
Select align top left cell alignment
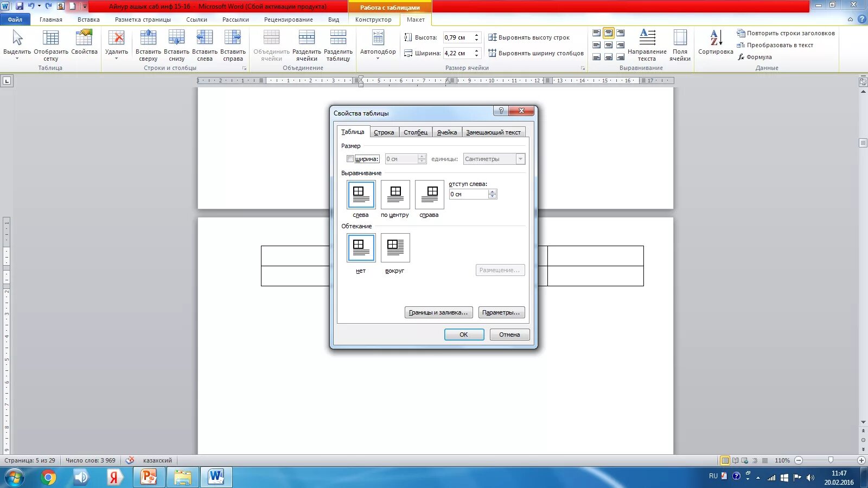click(596, 33)
